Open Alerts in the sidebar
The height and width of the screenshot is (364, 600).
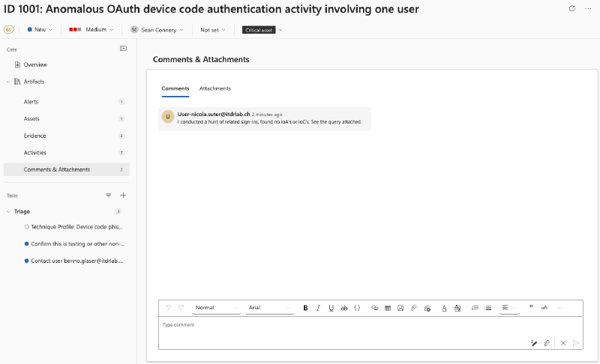pyautogui.click(x=67, y=102)
